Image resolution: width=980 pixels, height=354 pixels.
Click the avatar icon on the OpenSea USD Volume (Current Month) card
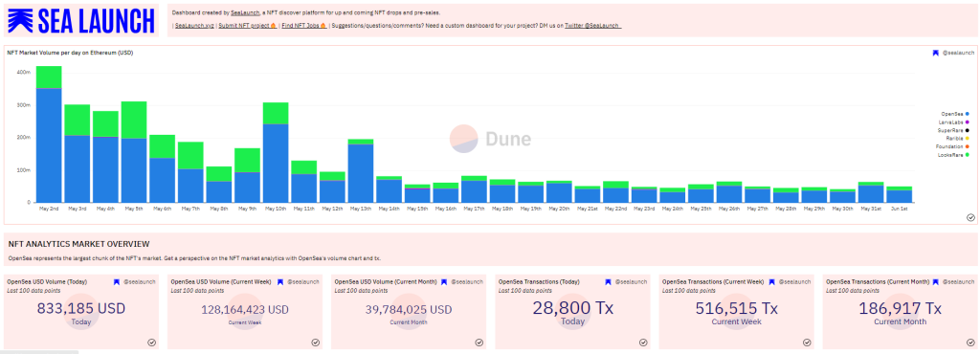click(x=444, y=282)
